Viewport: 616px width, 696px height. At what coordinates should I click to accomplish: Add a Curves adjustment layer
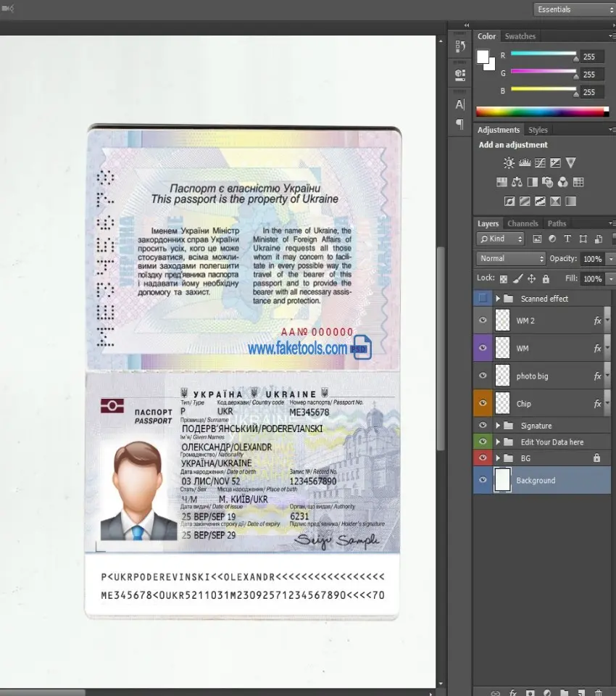click(540, 163)
